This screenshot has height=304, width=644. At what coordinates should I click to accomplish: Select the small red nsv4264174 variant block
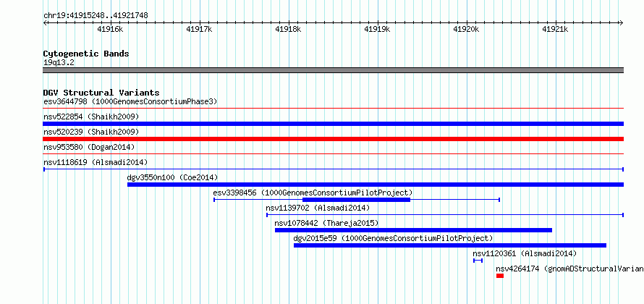click(500, 276)
